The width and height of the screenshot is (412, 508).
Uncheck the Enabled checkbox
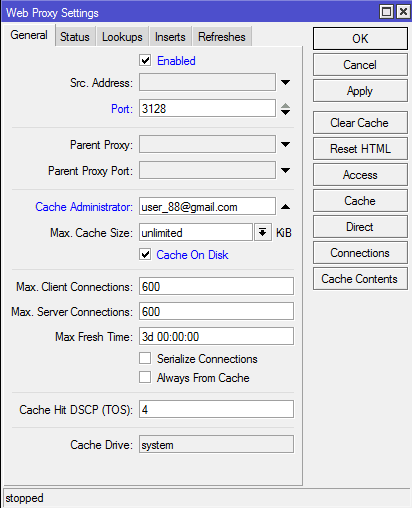[145, 61]
